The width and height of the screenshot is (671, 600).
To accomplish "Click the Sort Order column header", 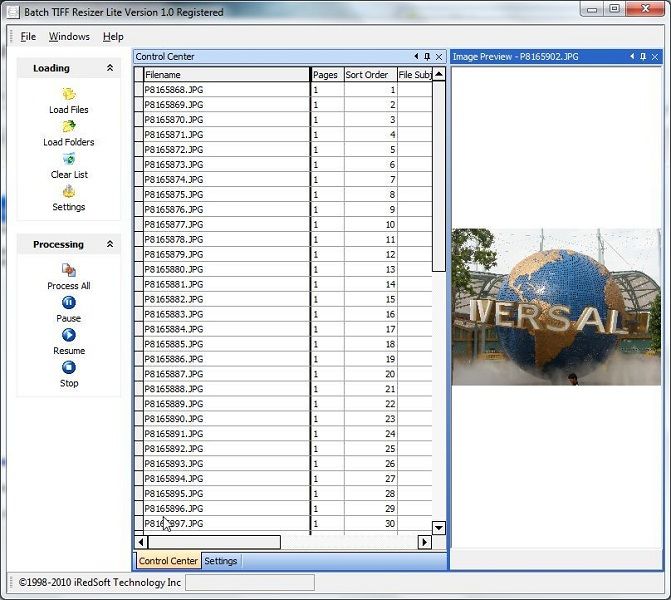I will [x=367, y=75].
